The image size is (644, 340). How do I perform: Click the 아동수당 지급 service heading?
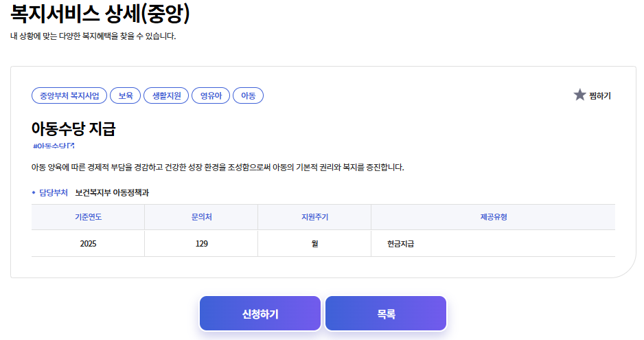point(73,128)
